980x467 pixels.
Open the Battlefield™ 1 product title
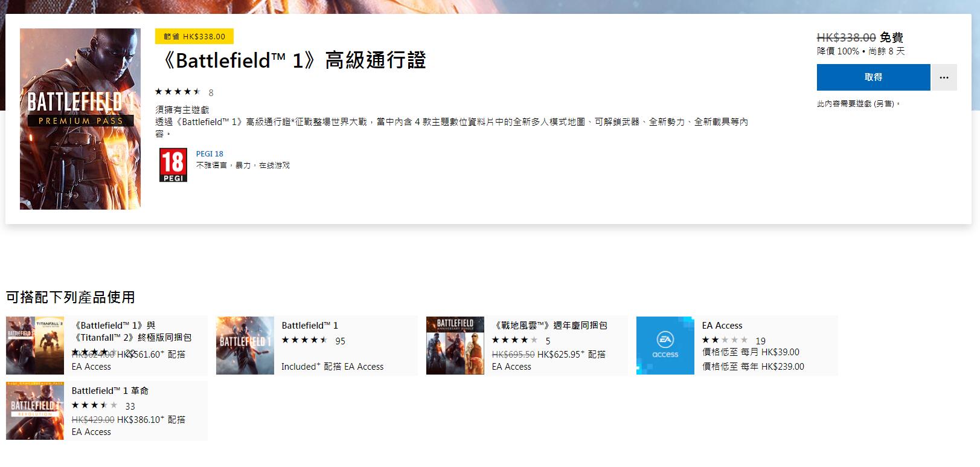pos(310,326)
